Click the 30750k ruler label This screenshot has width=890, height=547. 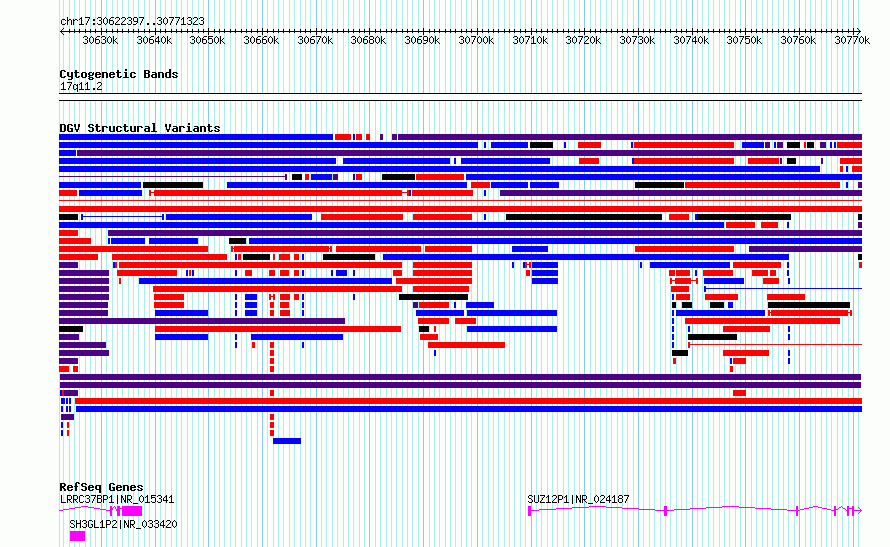click(745, 40)
